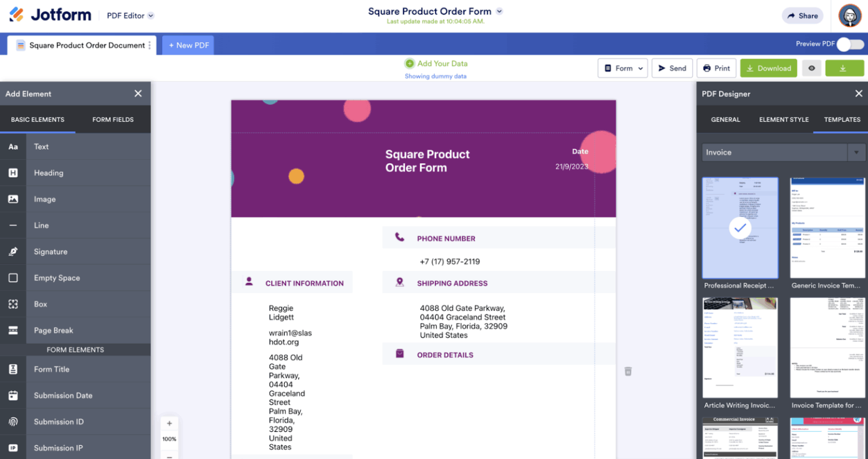Open the preview eye icon next to Download
The image size is (868, 459).
tap(811, 68)
